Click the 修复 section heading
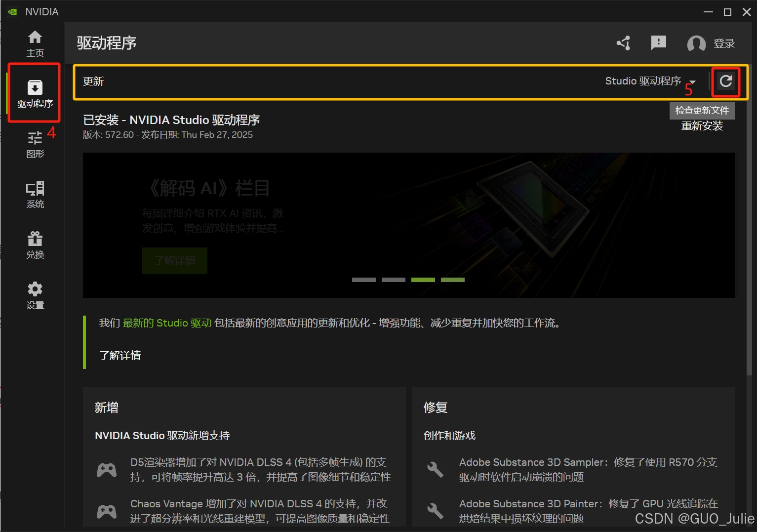This screenshot has width=757, height=532. coord(436,408)
